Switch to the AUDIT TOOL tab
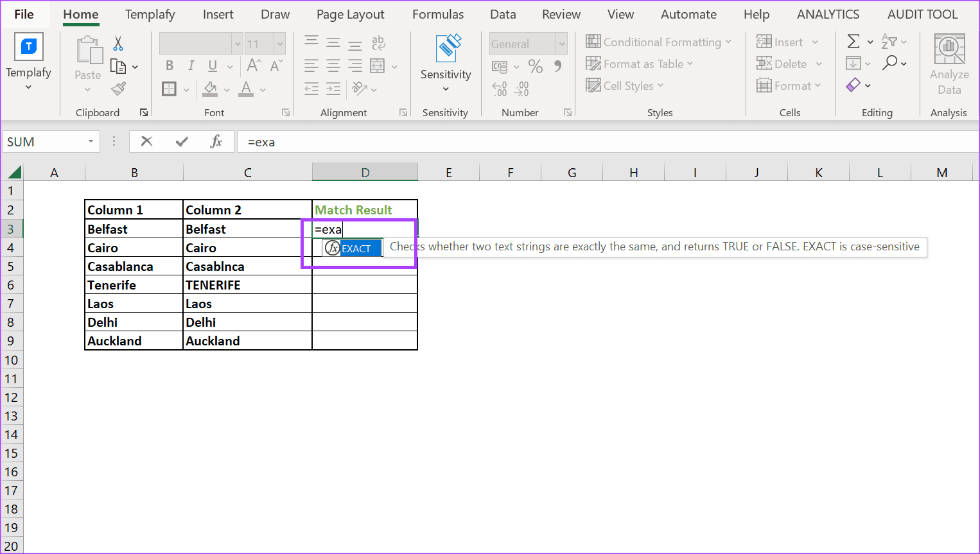 point(922,14)
